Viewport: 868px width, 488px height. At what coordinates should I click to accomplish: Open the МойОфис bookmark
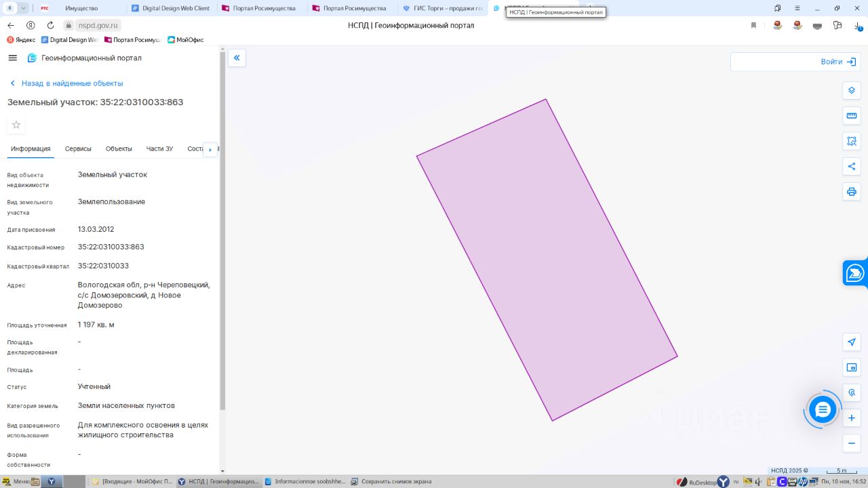tap(185, 40)
